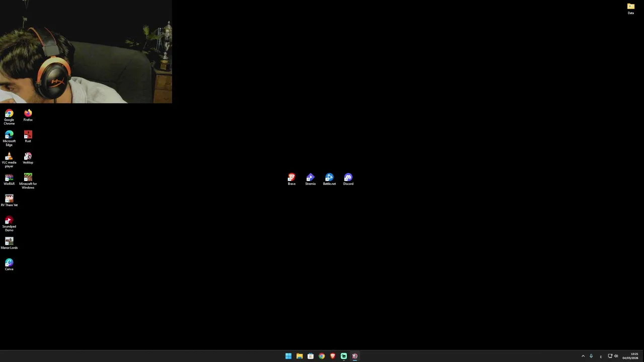Image resolution: width=644 pixels, height=362 pixels.
Task: Open the green app taskbar icon
Action: [344, 356]
